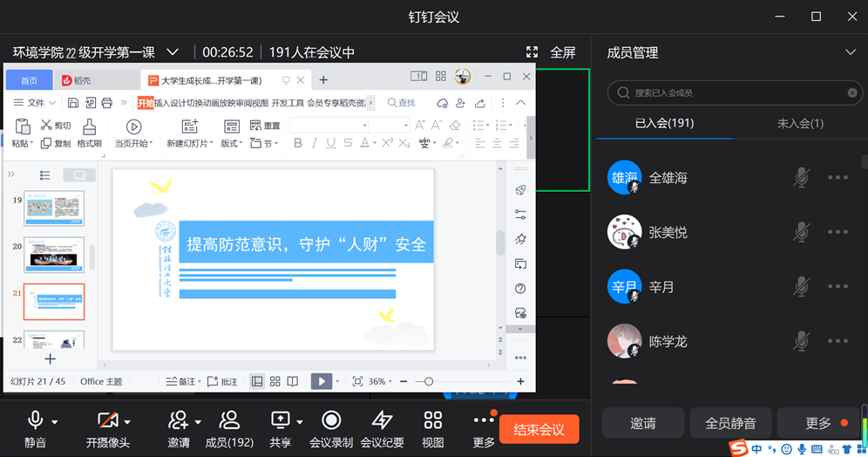This screenshot has width=868, height=457.
Task: Open the arrow next to 共享
Action: pyautogui.click(x=300, y=422)
